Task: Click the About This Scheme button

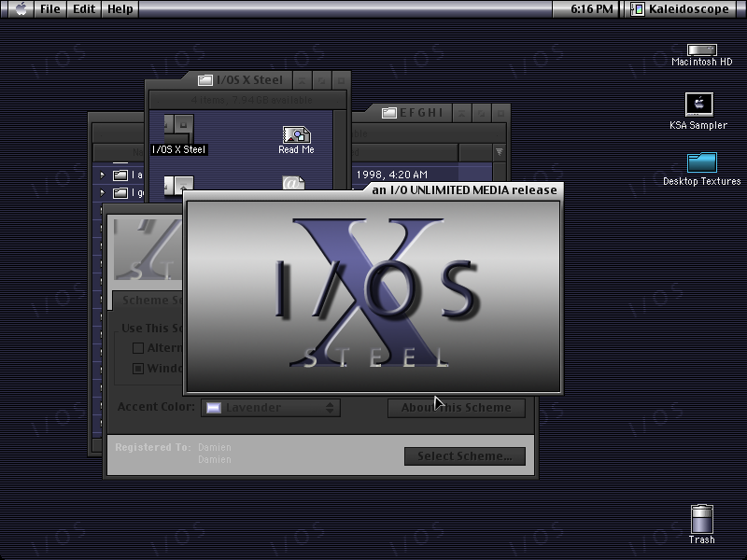Action: (x=457, y=408)
